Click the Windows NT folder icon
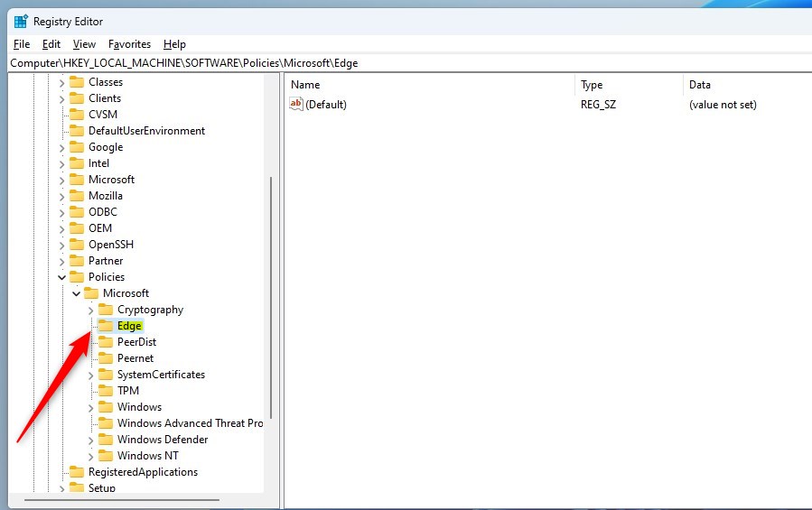 click(106, 456)
